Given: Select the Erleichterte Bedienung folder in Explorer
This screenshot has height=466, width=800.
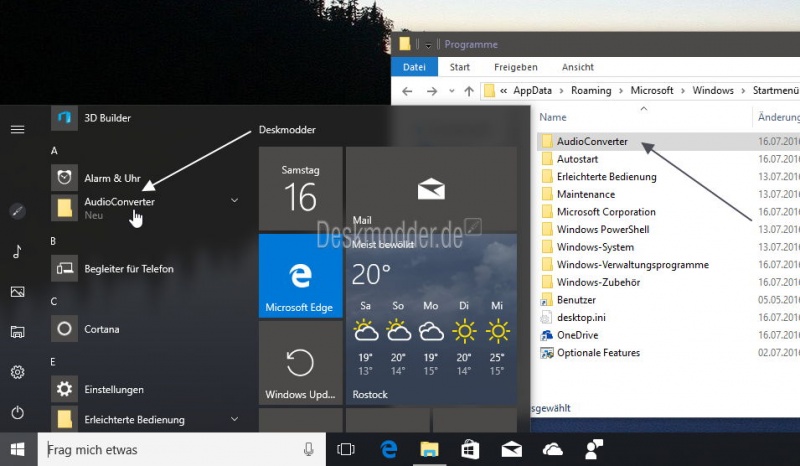Looking at the screenshot, I should point(606,177).
